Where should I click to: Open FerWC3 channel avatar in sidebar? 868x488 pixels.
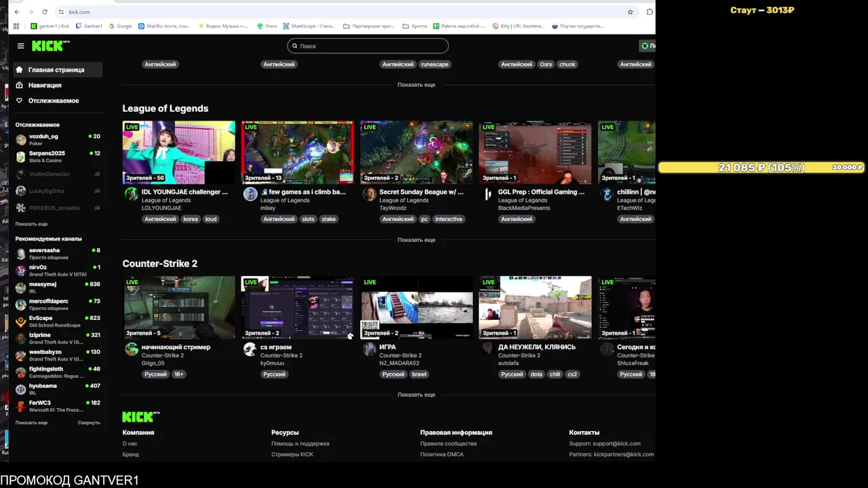pos(21,406)
